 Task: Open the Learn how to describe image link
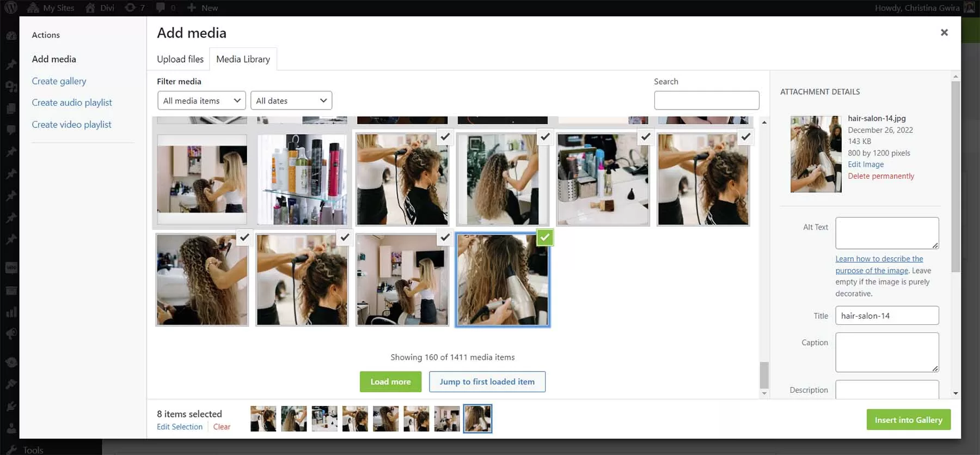(x=879, y=265)
